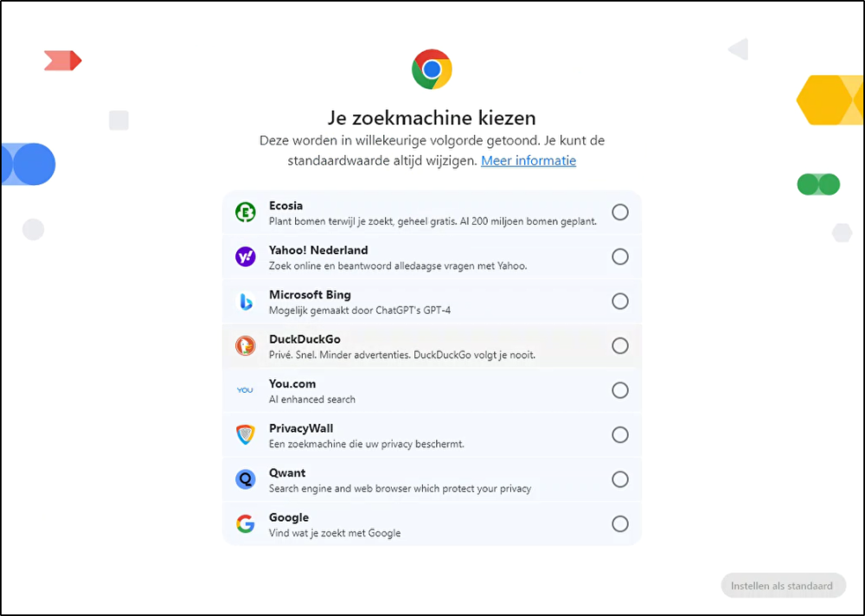Image resolution: width=865 pixels, height=616 pixels.
Task: Click the Ecosia tree logo icon
Action: click(245, 212)
